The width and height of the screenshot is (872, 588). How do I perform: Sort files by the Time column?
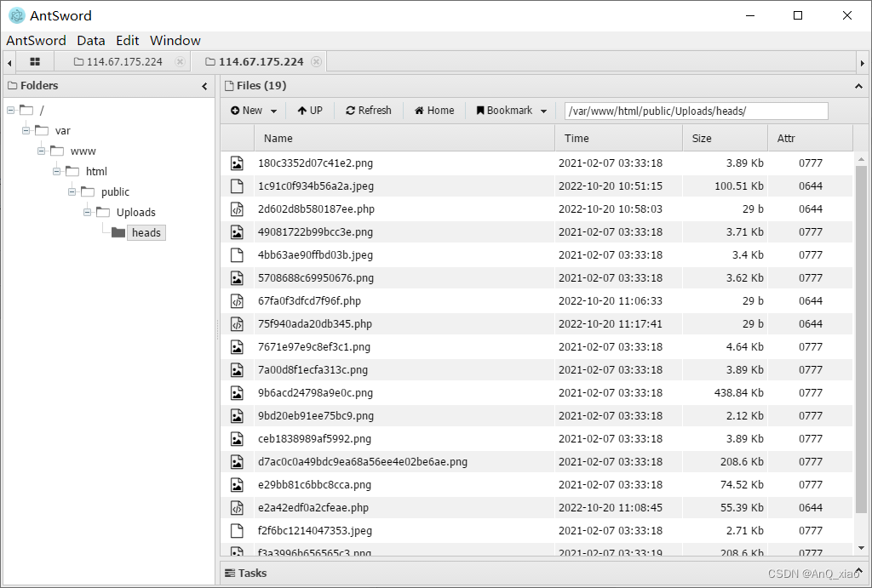pos(618,139)
